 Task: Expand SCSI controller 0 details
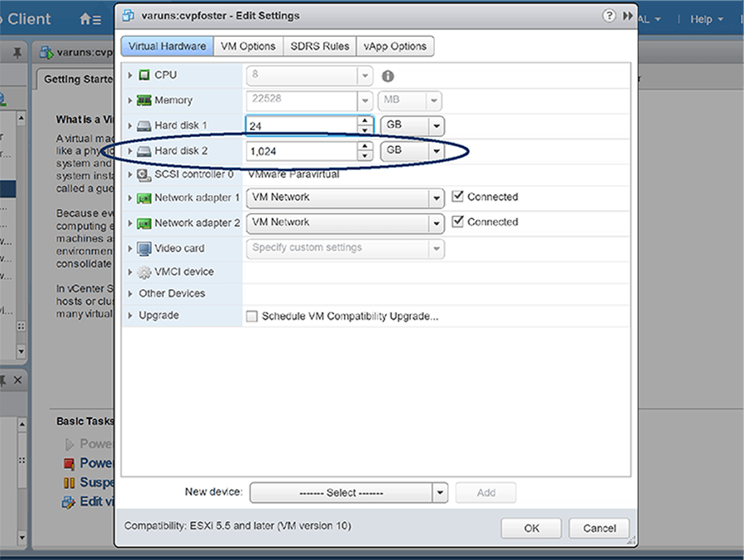coord(130,174)
